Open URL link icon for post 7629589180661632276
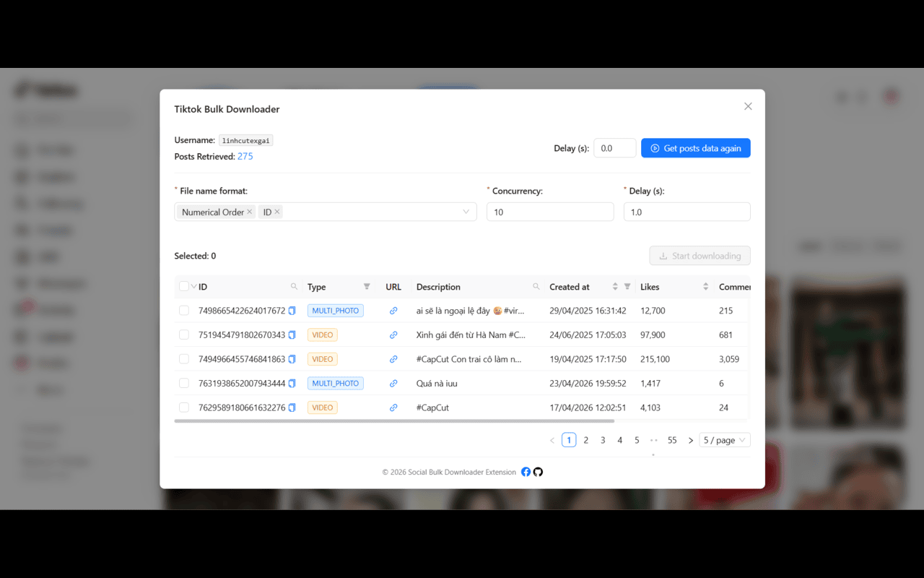924x578 pixels. coord(393,407)
